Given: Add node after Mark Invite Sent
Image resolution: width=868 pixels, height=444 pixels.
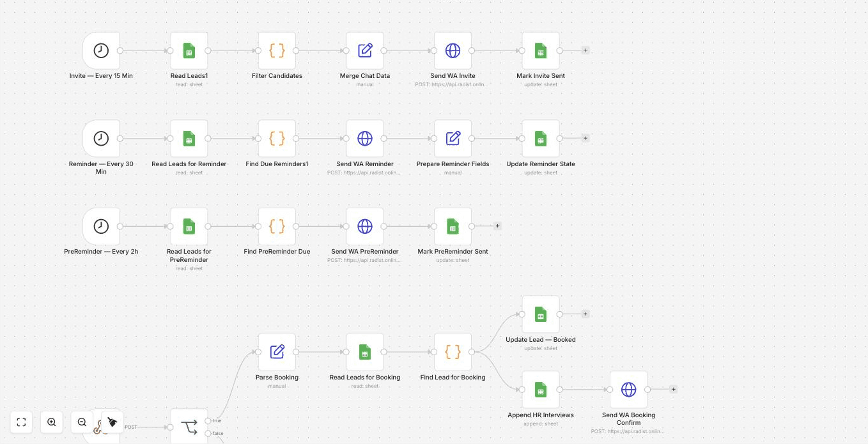Looking at the screenshot, I should point(585,50).
